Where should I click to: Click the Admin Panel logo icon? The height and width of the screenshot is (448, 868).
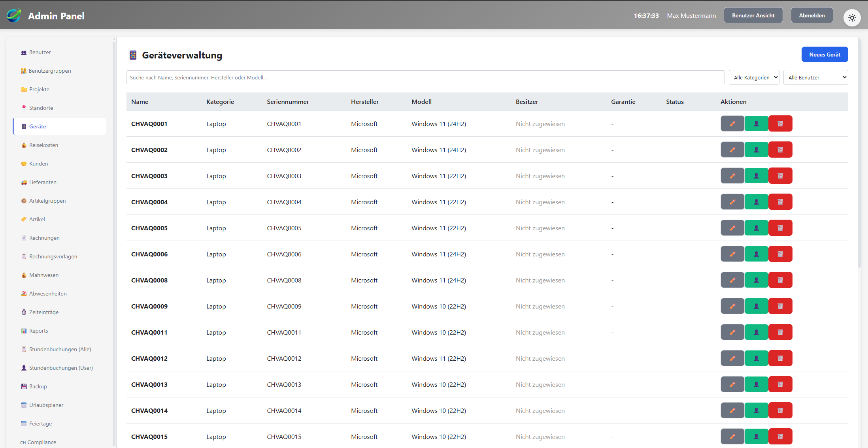pyautogui.click(x=14, y=15)
